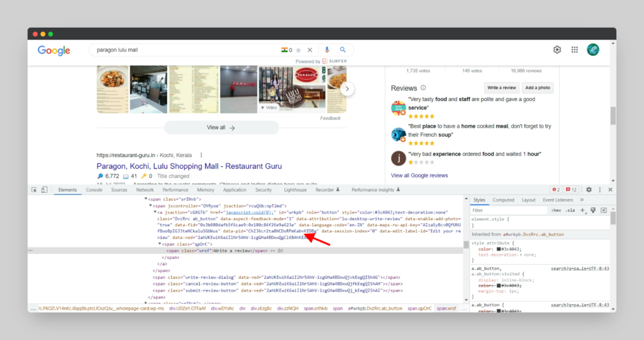Collapse the span class srINvb node

point(146,199)
